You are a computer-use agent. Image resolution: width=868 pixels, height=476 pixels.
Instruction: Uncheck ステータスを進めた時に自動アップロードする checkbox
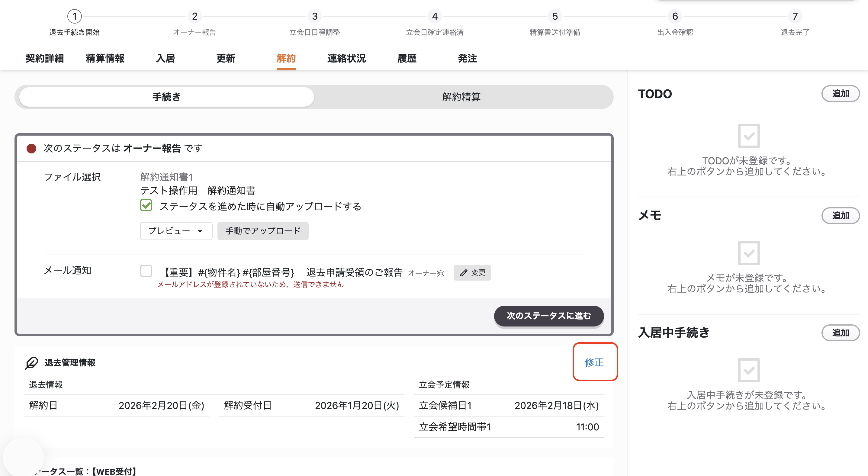click(146, 205)
